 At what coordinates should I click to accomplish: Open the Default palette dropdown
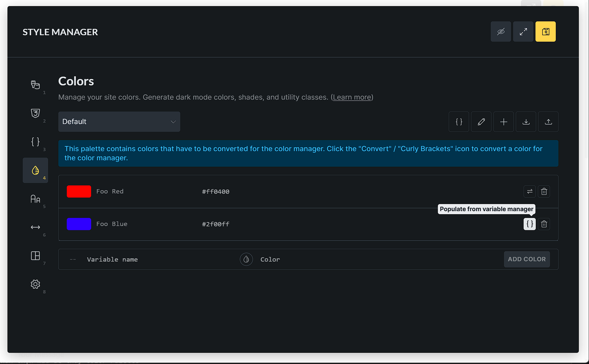119,122
